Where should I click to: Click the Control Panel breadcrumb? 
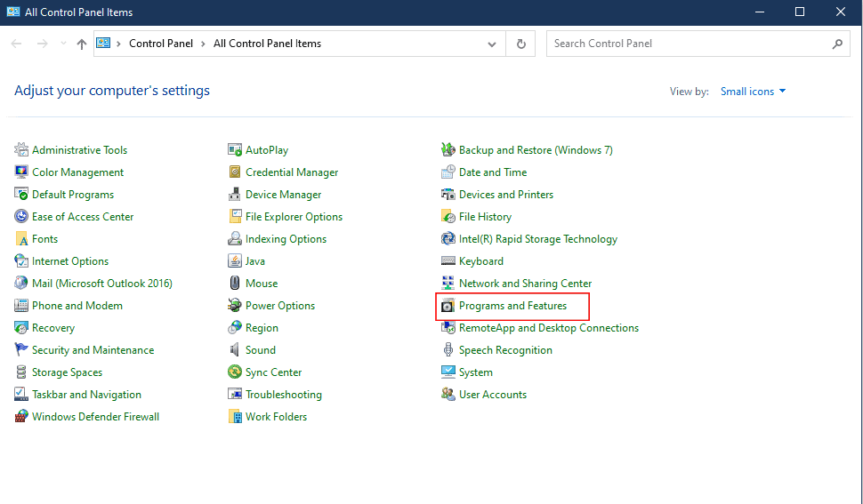161,44
